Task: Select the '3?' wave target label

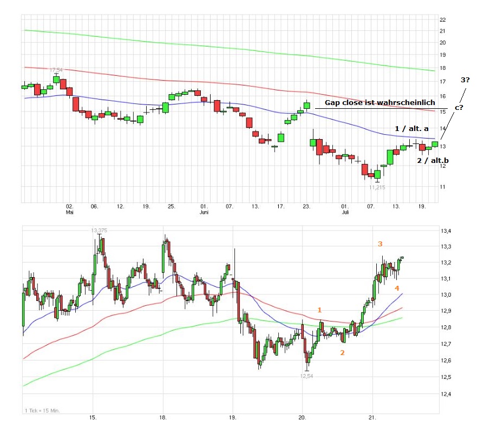Action: [x=466, y=80]
